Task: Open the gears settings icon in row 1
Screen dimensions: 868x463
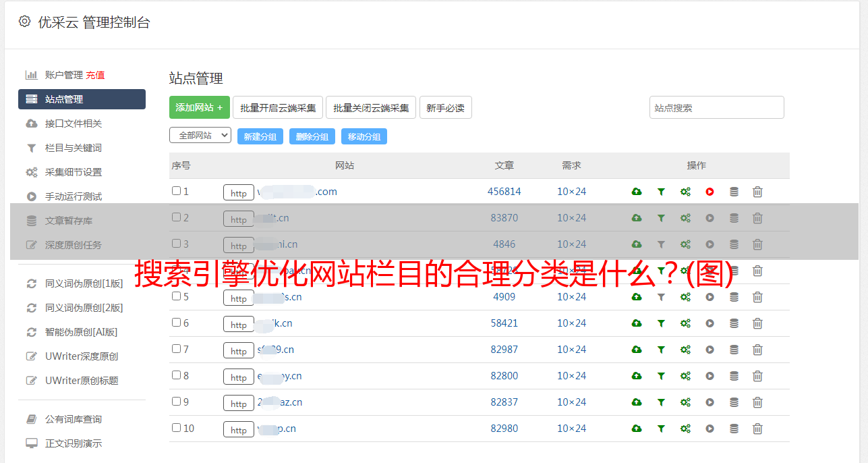Action: pos(685,192)
